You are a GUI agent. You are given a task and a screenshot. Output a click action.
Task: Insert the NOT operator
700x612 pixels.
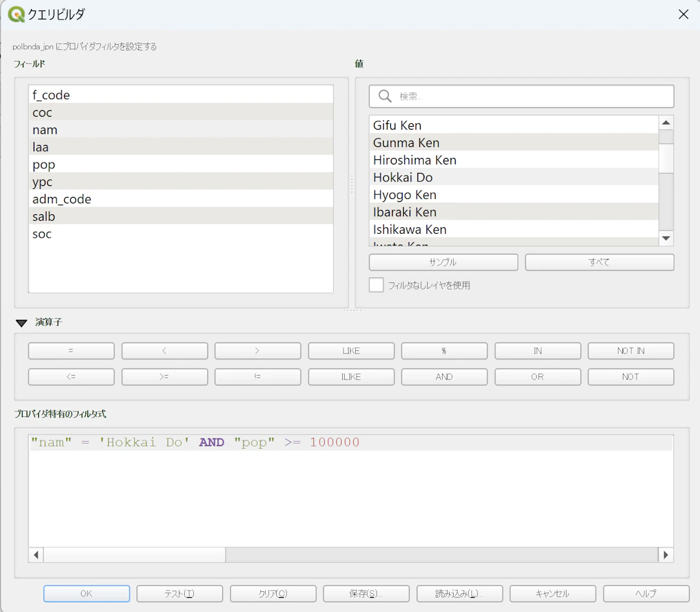click(631, 377)
